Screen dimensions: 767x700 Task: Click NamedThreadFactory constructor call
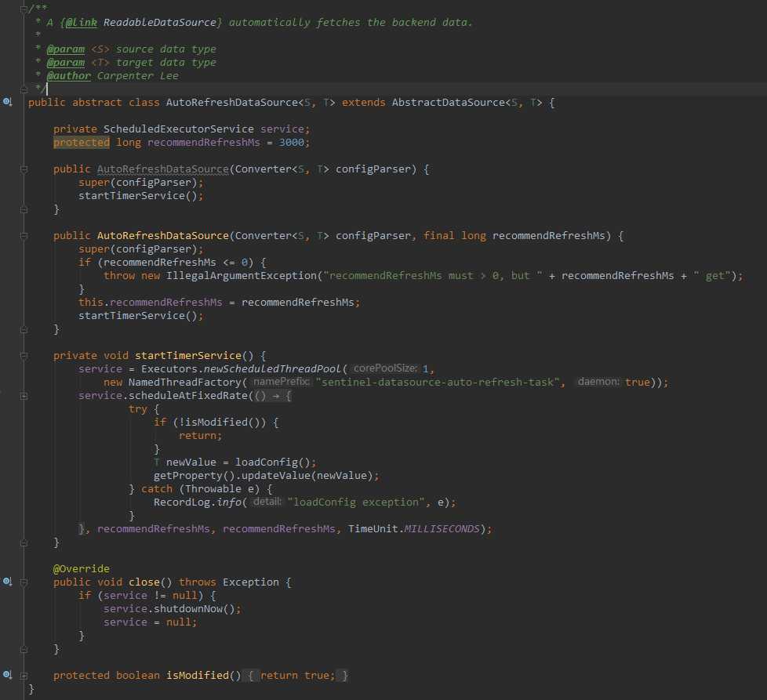pos(185,383)
